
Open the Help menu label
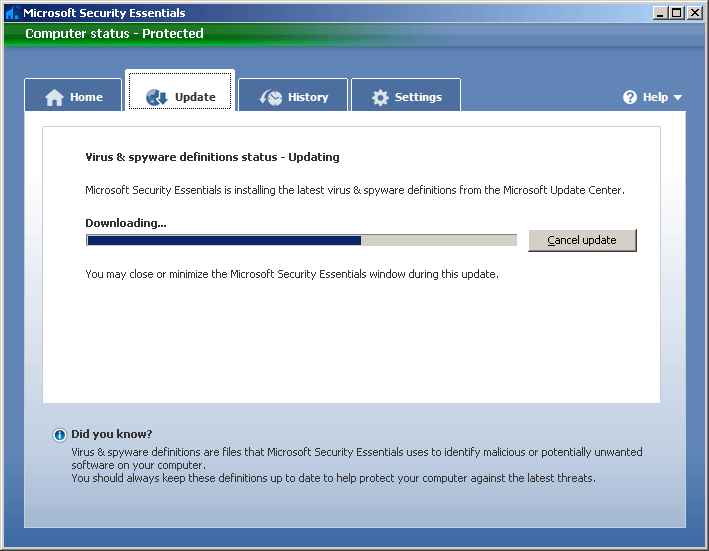tap(655, 97)
